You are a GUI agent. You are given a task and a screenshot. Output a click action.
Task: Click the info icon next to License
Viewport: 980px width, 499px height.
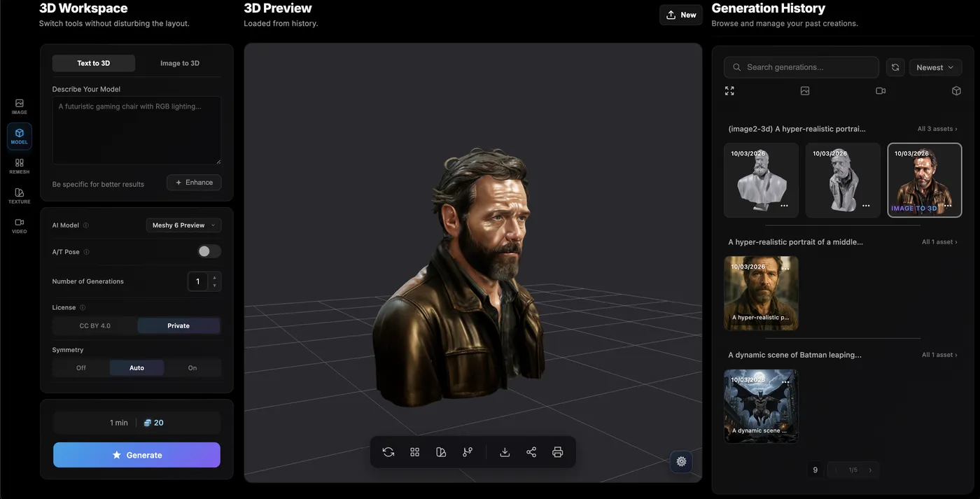83,307
